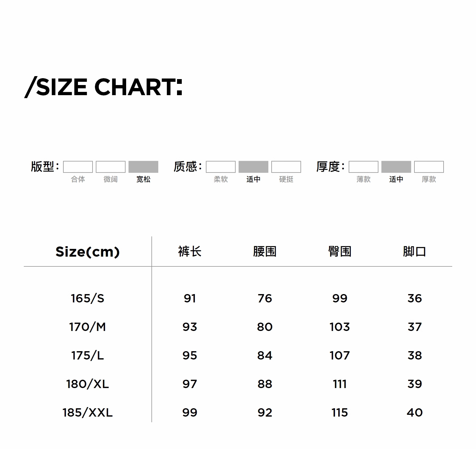Click the gray 适中 box under 质感

point(253,167)
